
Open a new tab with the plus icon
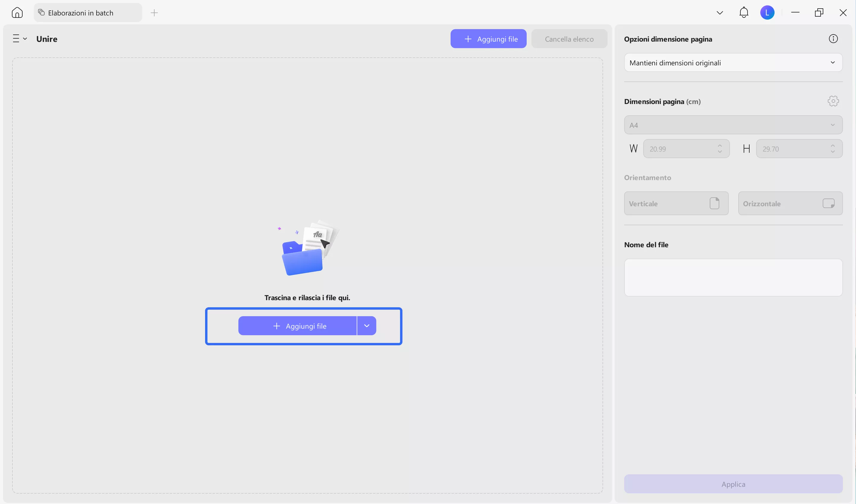coord(154,12)
